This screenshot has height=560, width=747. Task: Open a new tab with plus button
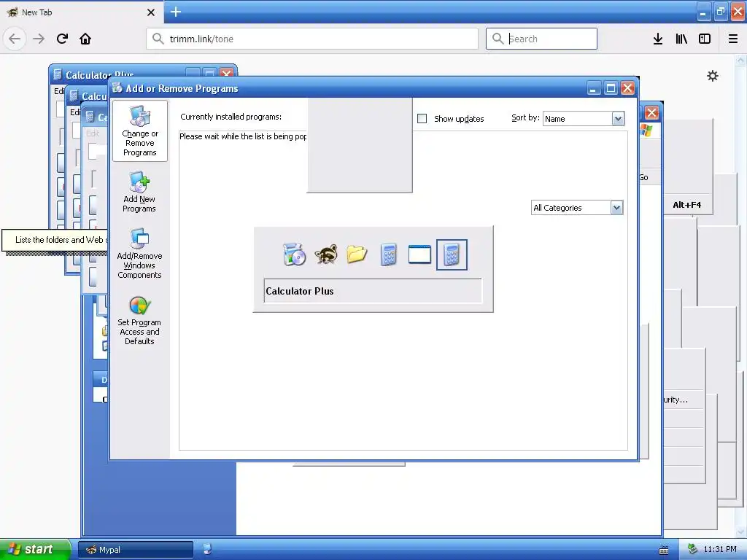tap(176, 12)
